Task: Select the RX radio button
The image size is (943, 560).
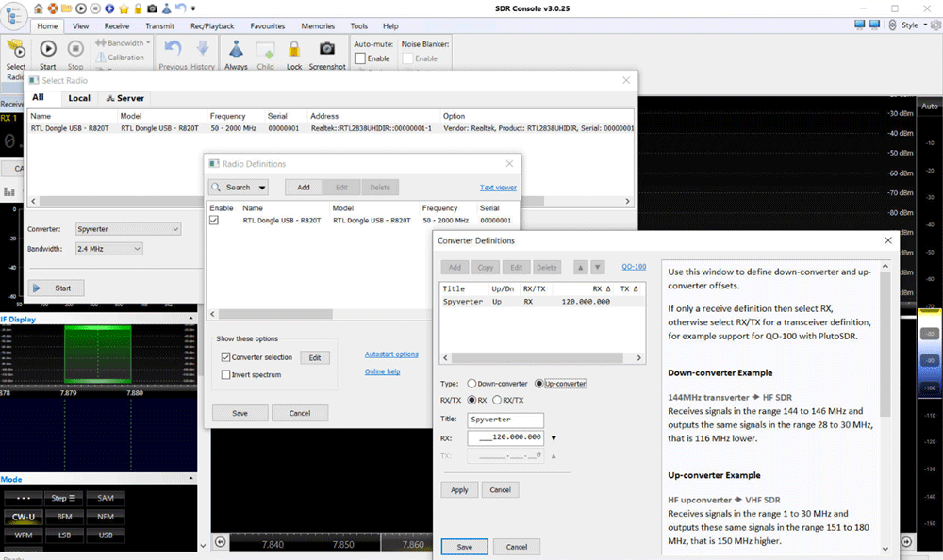Action: click(x=471, y=400)
